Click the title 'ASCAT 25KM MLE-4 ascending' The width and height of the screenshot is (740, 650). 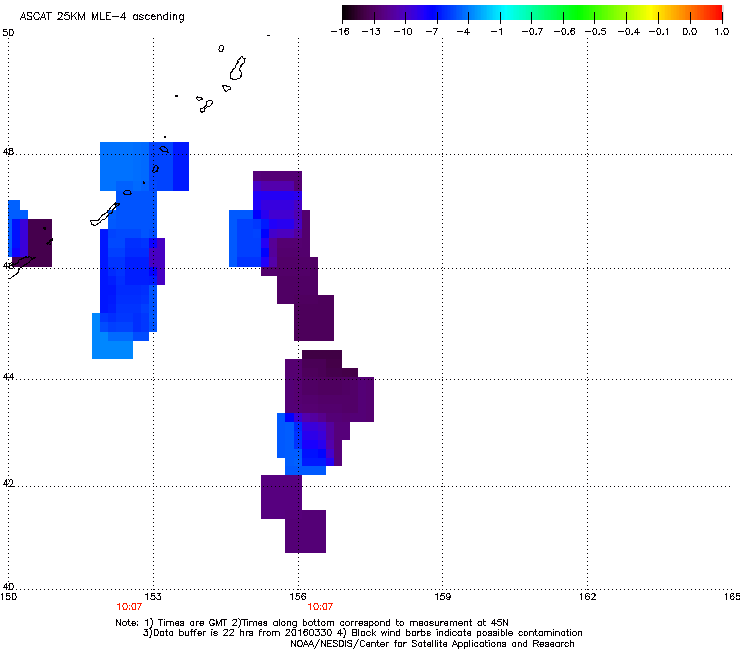(102, 17)
